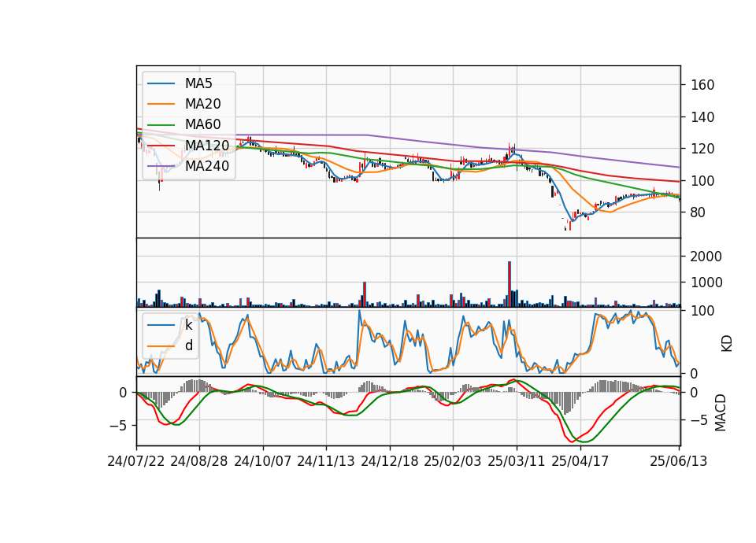This screenshot has width=756, height=543.
Task: Click the MA5 legend label
Action: coord(198,83)
